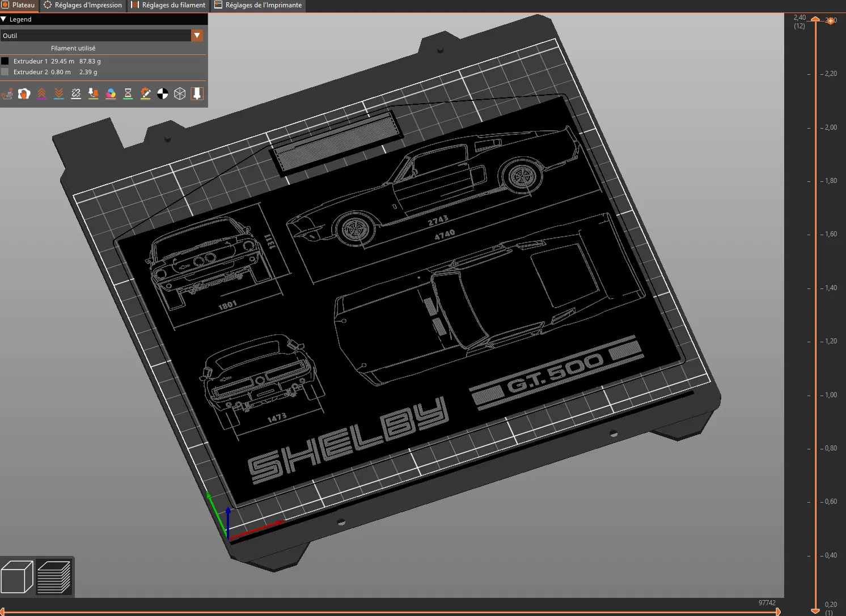Toggle the wireframe shells cube icon
The image size is (846, 616).
[180, 94]
